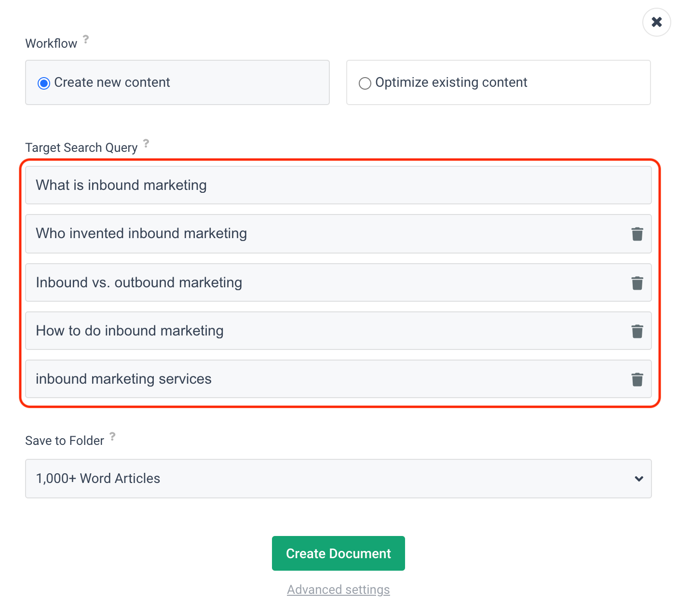Click the Workflow help question mark
Image resolution: width=678 pixels, height=616 pixels.
point(86,39)
